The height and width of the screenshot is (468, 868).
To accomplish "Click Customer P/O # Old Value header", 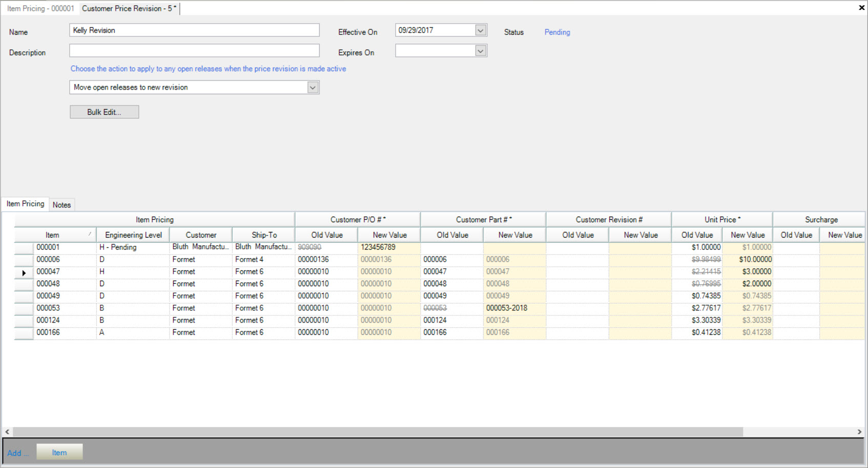I will (x=326, y=235).
